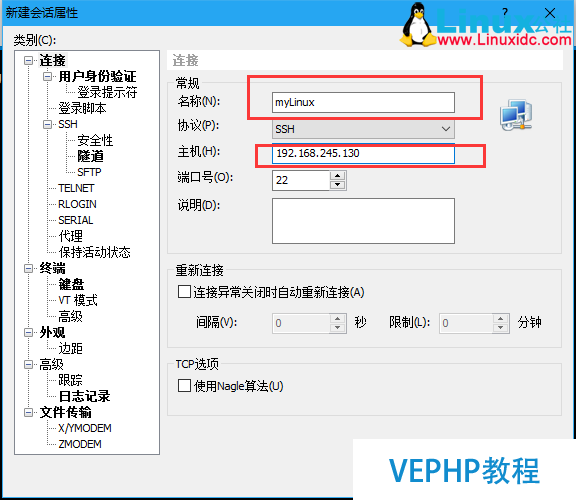Screen dimensions: 576x500
Task: Close the 新建会话属性 dialog
Action: (550, 13)
